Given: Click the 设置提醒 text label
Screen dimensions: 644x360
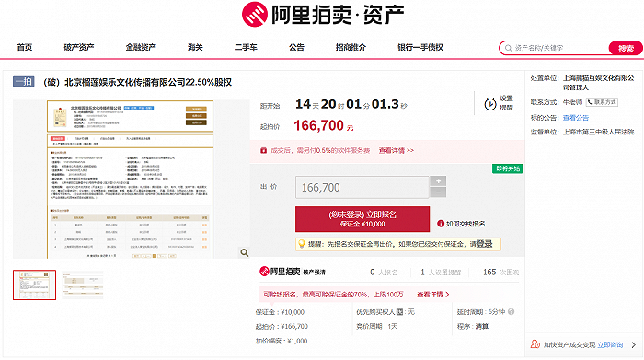Looking at the screenshot, I should point(506,103).
